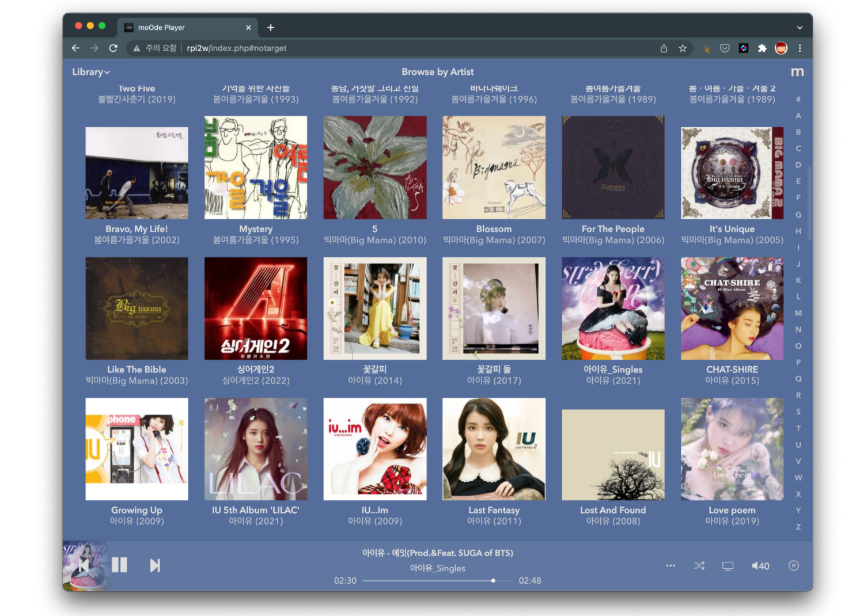This screenshot has height=616, width=856.
Task: Click the 'Two Five' album title text
Action: coord(137,89)
